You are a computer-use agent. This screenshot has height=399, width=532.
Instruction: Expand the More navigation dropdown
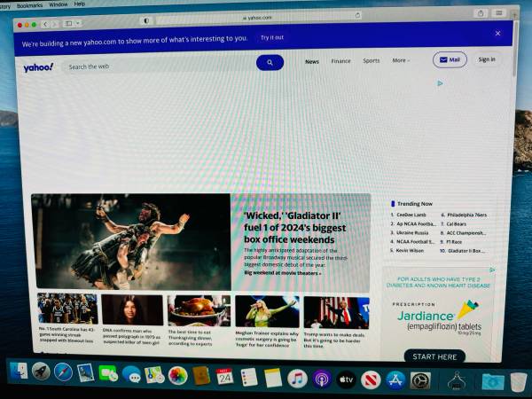click(x=401, y=61)
